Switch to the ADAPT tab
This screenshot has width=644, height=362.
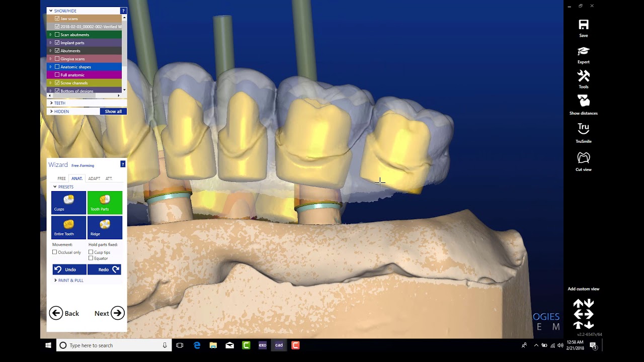94,178
